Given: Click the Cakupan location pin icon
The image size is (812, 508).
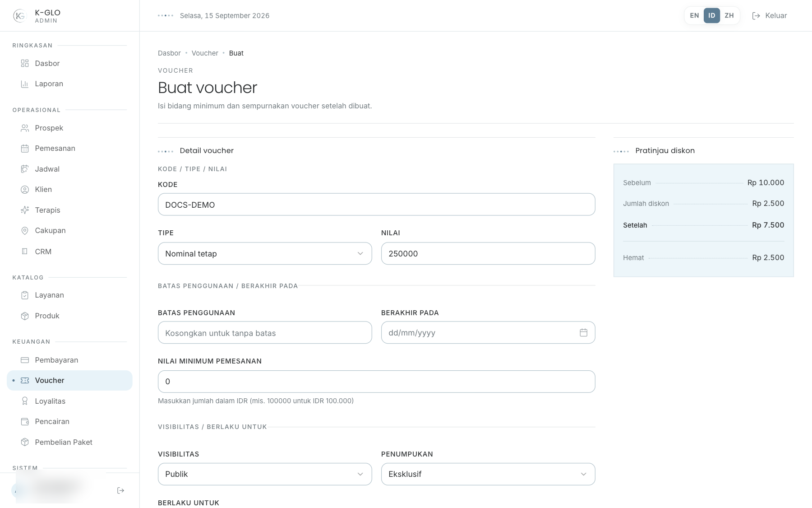Looking at the screenshot, I should [x=25, y=231].
